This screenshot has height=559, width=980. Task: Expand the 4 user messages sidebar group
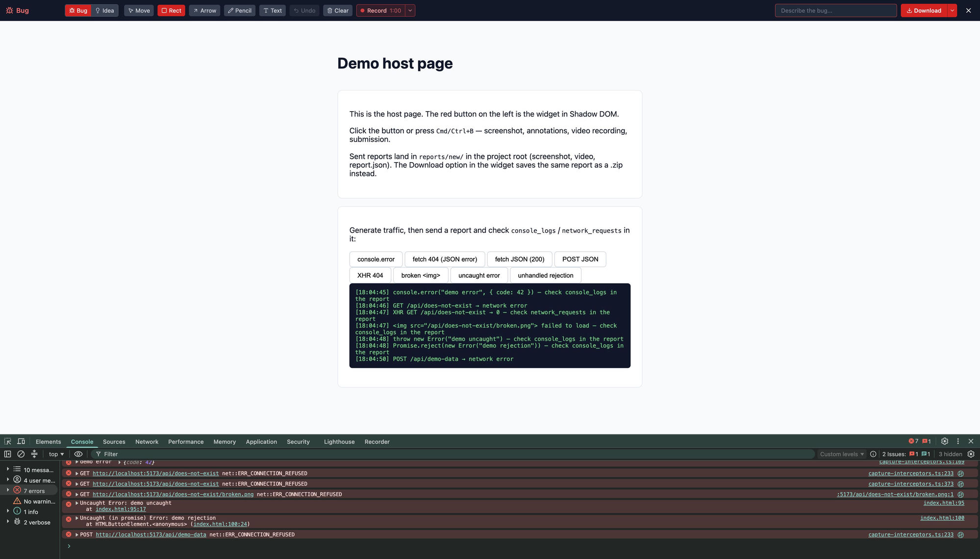tap(8, 480)
